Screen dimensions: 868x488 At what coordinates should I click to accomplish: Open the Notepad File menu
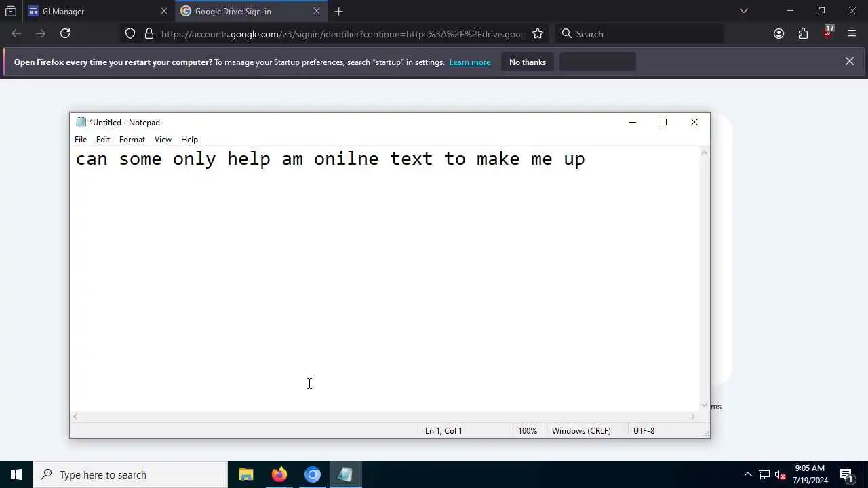coord(81,140)
